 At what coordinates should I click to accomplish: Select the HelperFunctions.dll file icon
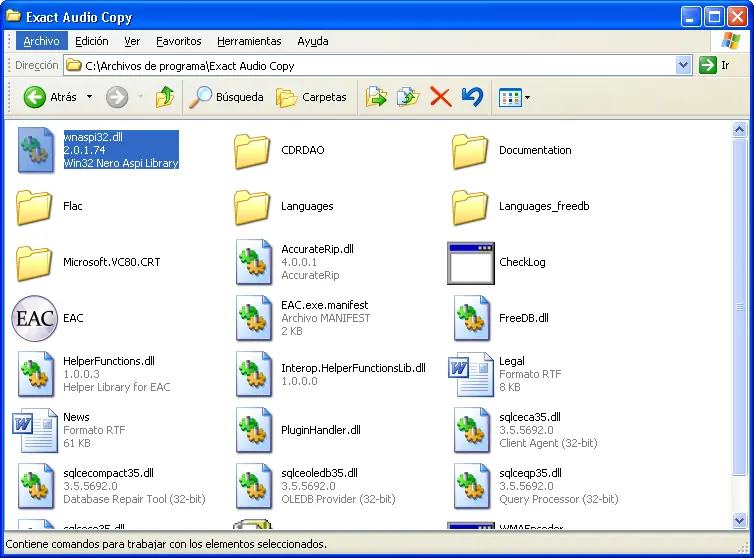click(x=36, y=374)
